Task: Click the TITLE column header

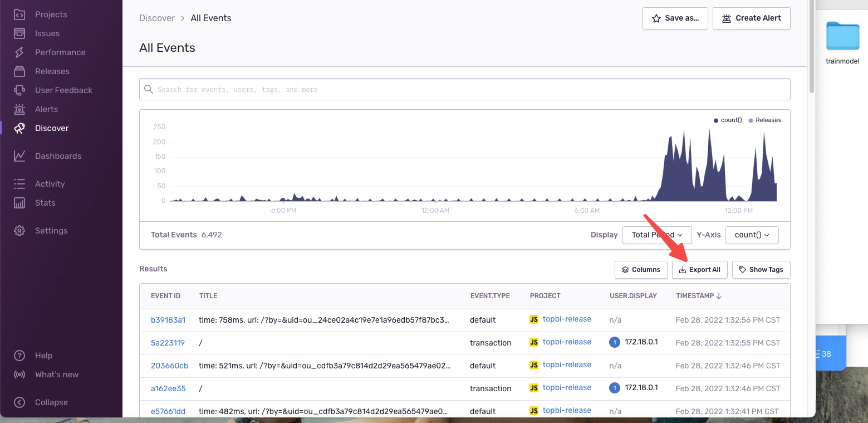Action: point(208,296)
